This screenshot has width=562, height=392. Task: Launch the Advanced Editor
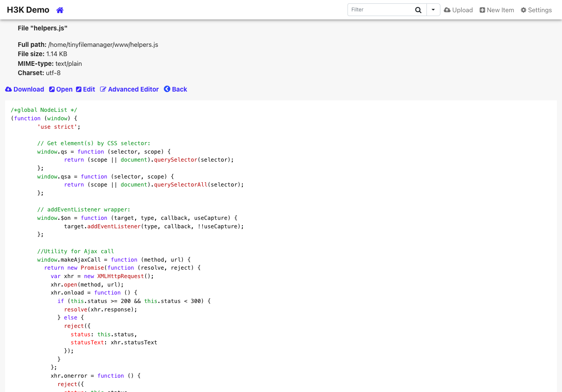129,89
